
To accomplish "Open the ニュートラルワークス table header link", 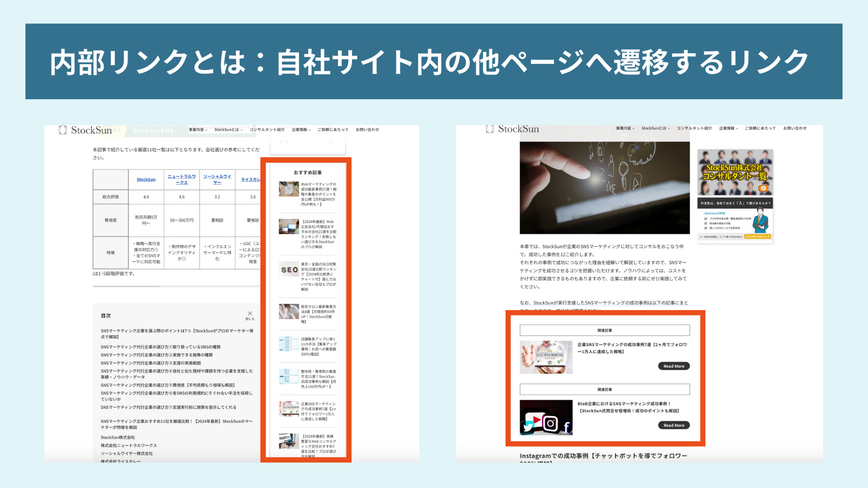I will [181, 179].
